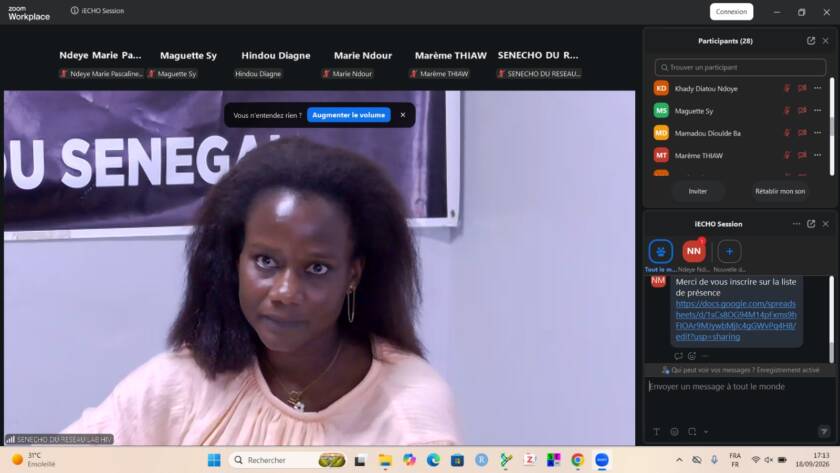This screenshot has height=473, width=840.
Task: Select SENECHO DU R... participant tile
Action: pyautogui.click(x=538, y=64)
